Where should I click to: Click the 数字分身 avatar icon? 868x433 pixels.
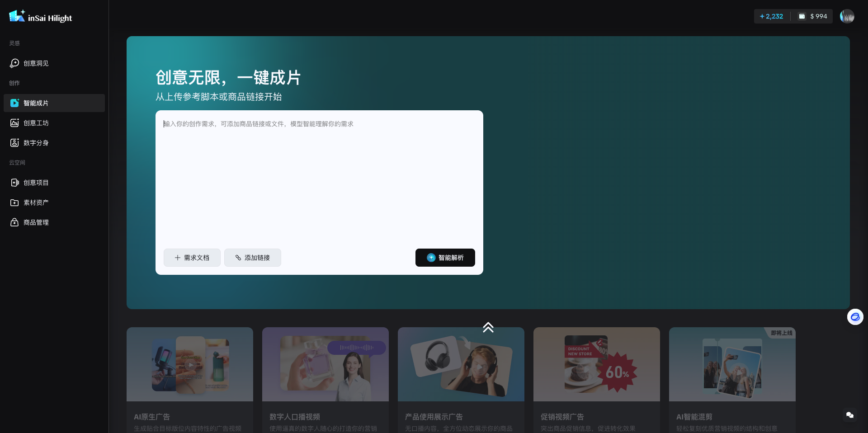click(x=14, y=143)
